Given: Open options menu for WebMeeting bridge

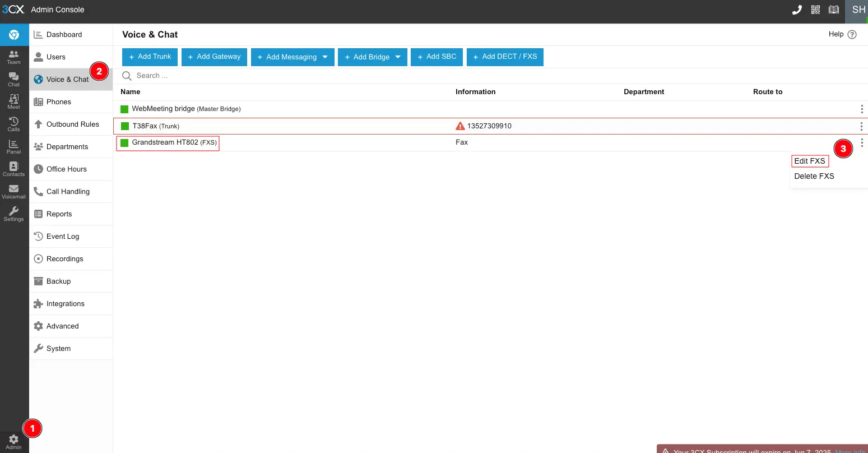Looking at the screenshot, I should pyautogui.click(x=861, y=109).
